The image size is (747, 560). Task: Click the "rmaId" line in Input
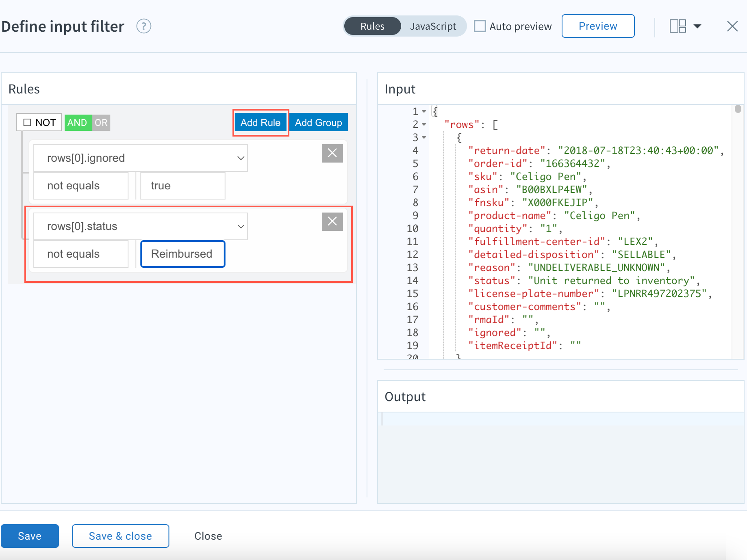tap(503, 319)
